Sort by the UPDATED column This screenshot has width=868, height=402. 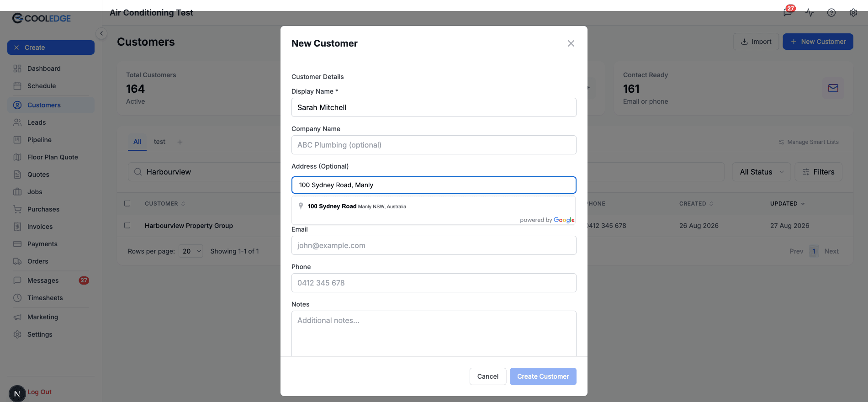[788, 204]
